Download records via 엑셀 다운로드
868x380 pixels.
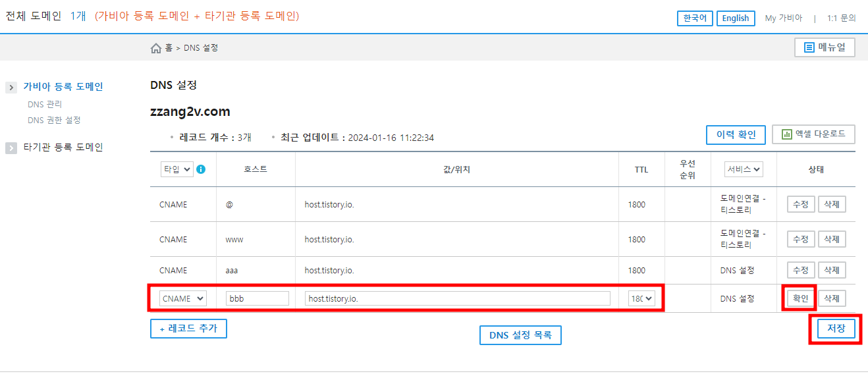click(813, 134)
